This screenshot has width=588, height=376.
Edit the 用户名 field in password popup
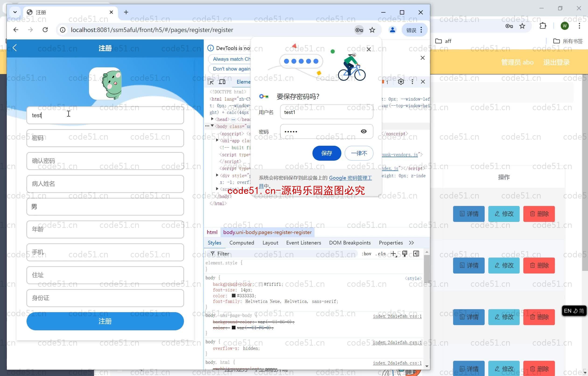[x=326, y=112]
